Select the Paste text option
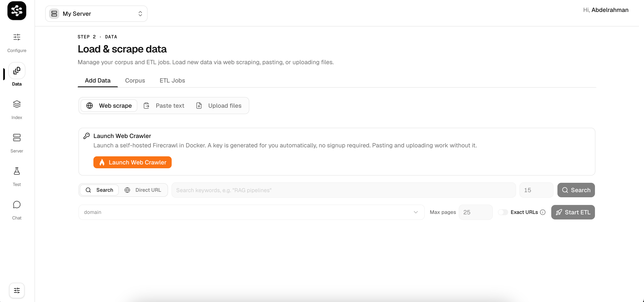Screen dimensions: 644x302 click(164, 106)
